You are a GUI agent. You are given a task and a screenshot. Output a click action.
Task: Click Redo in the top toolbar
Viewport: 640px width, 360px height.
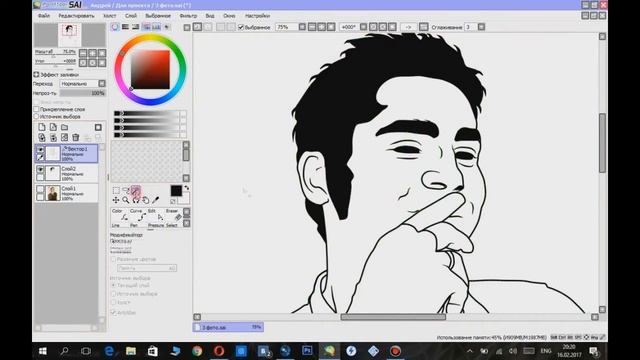click(208, 27)
